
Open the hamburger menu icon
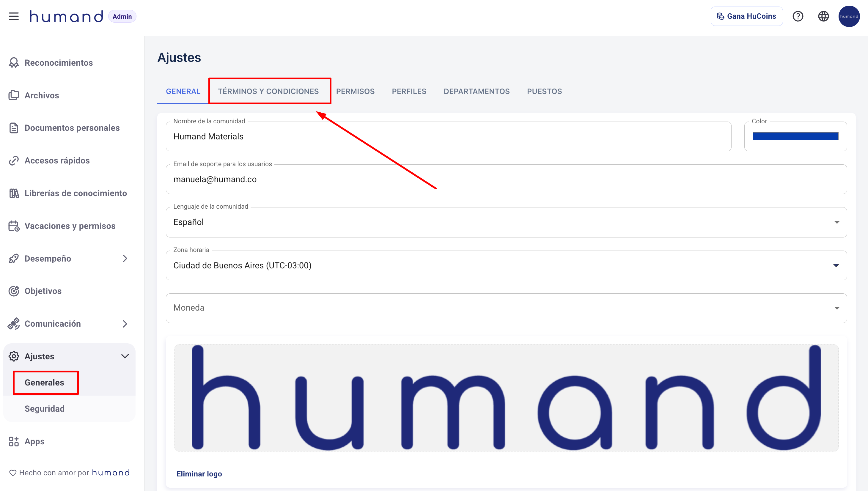click(14, 16)
